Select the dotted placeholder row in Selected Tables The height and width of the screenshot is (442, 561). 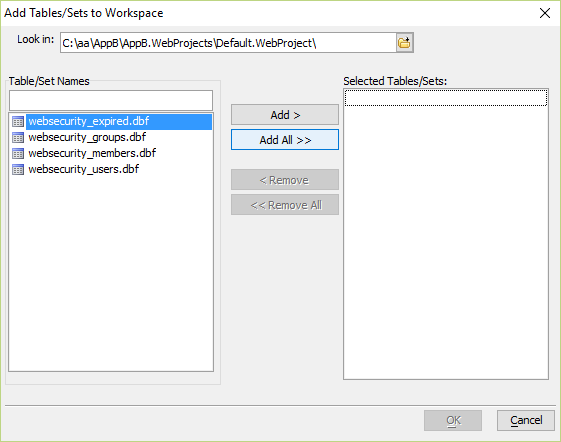tap(446, 98)
